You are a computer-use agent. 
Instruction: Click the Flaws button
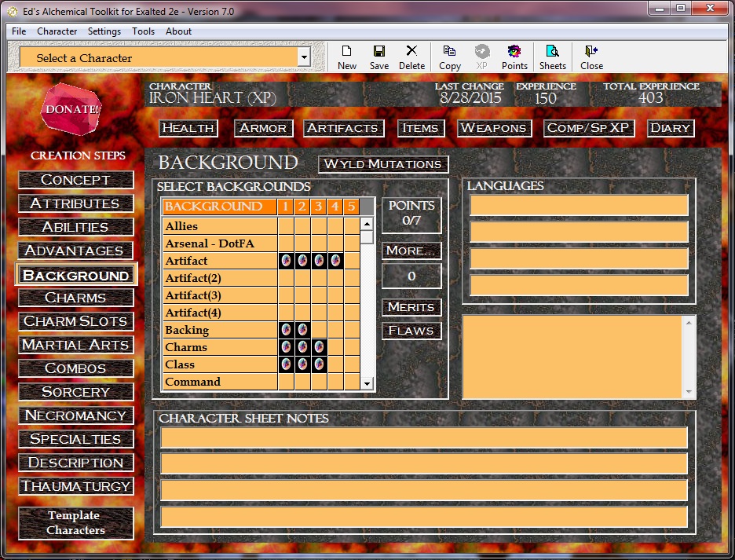[x=411, y=331]
